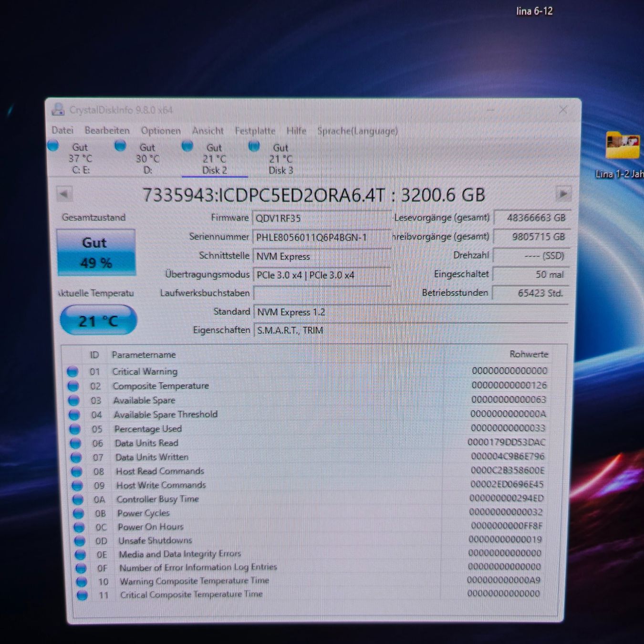Click the Gut 49 % health status button

(x=96, y=252)
